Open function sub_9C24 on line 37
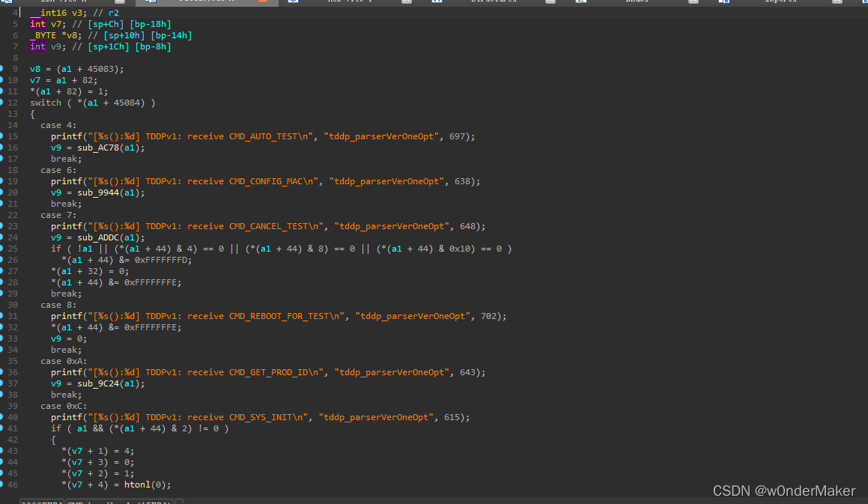Viewport: 868px width, 504px height. [97, 383]
